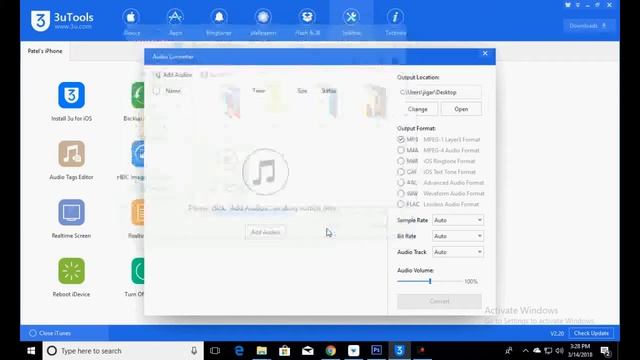640x360 pixels.
Task: Click the Size column header
Action: (x=302, y=91)
